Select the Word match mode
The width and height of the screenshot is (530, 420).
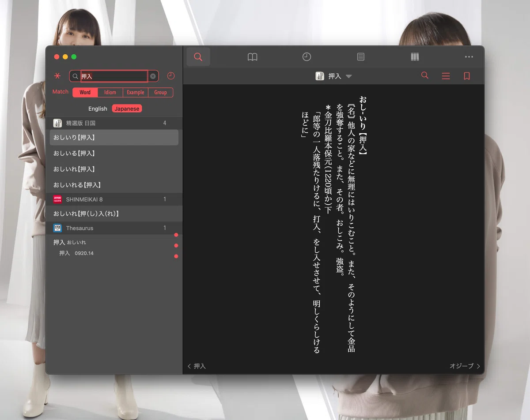pos(85,92)
